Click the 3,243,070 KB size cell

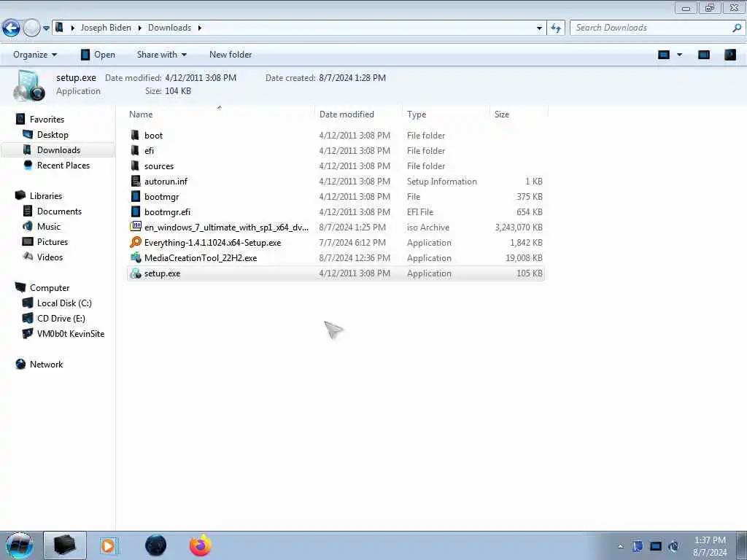(519, 227)
